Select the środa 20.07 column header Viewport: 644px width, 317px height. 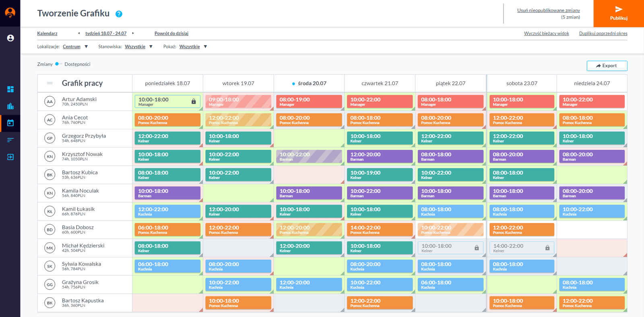pos(309,83)
